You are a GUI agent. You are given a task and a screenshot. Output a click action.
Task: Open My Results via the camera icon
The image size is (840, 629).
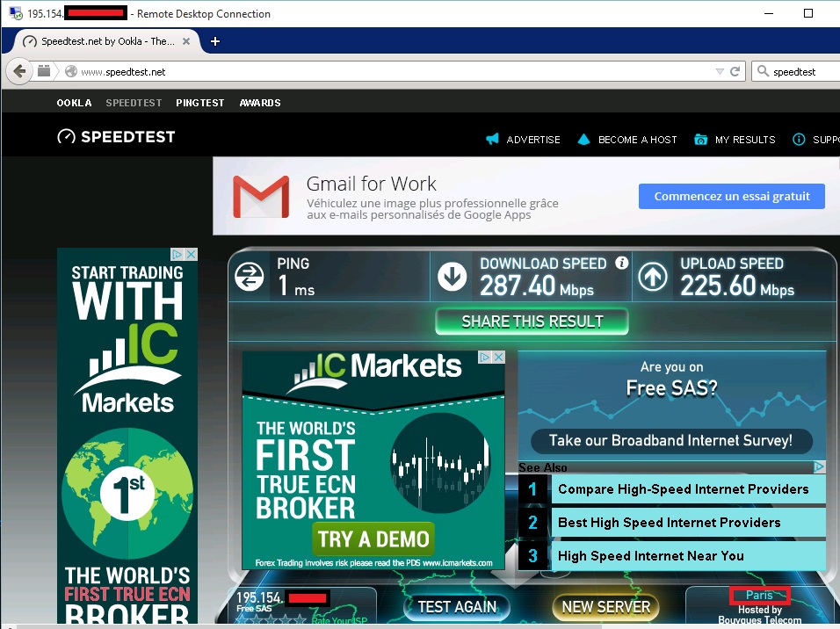(700, 139)
